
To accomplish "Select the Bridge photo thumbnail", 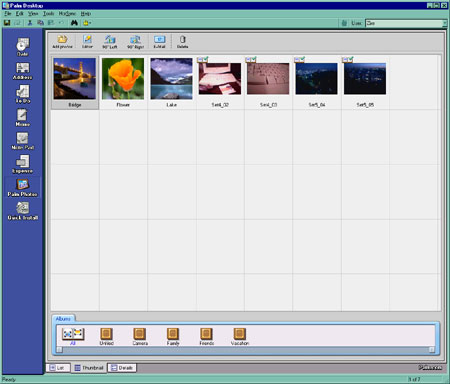I will coord(75,79).
